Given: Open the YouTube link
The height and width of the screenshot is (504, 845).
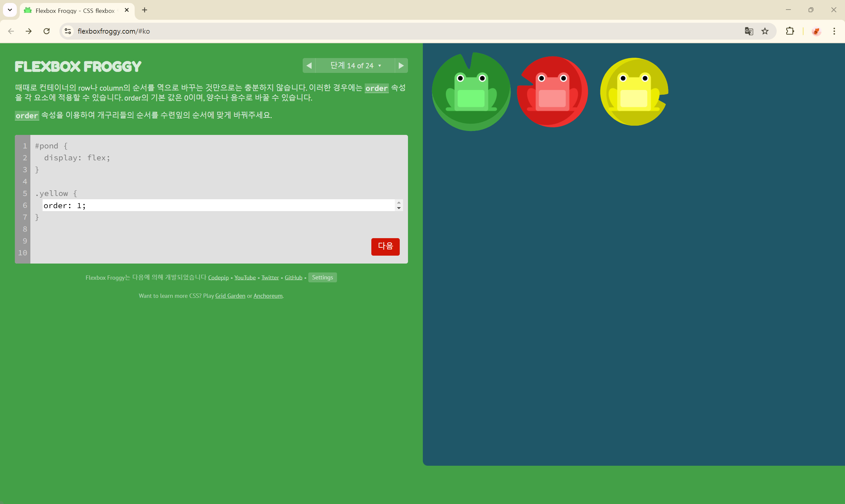Looking at the screenshot, I should click(245, 278).
